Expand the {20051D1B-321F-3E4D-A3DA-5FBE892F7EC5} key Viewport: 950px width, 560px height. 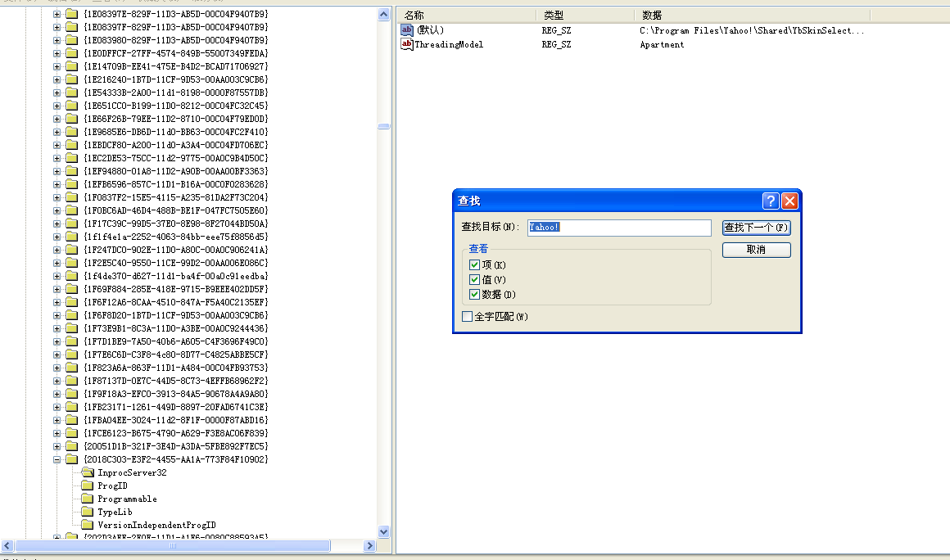pyautogui.click(x=57, y=446)
